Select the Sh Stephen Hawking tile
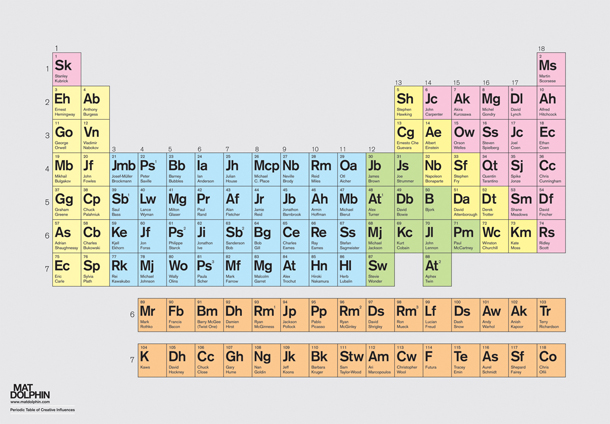This screenshot has width=610, height=424. click(x=405, y=103)
